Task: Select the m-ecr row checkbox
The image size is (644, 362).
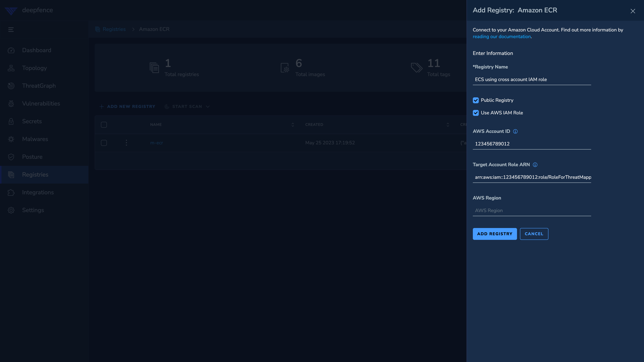Action: pyautogui.click(x=104, y=143)
